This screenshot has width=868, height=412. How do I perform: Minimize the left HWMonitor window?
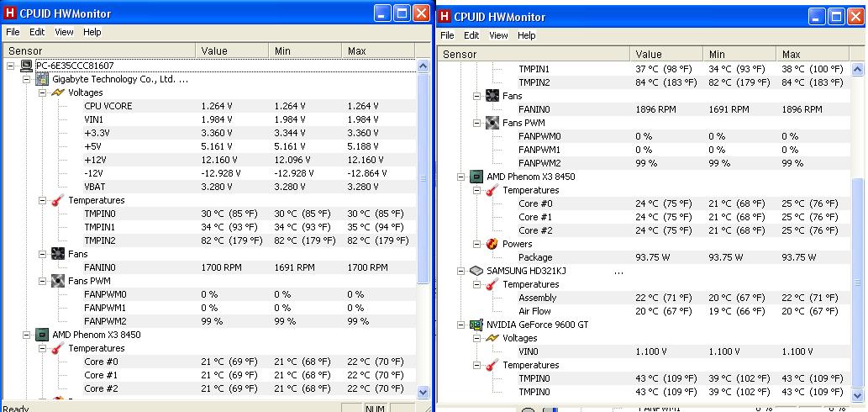click(x=383, y=13)
